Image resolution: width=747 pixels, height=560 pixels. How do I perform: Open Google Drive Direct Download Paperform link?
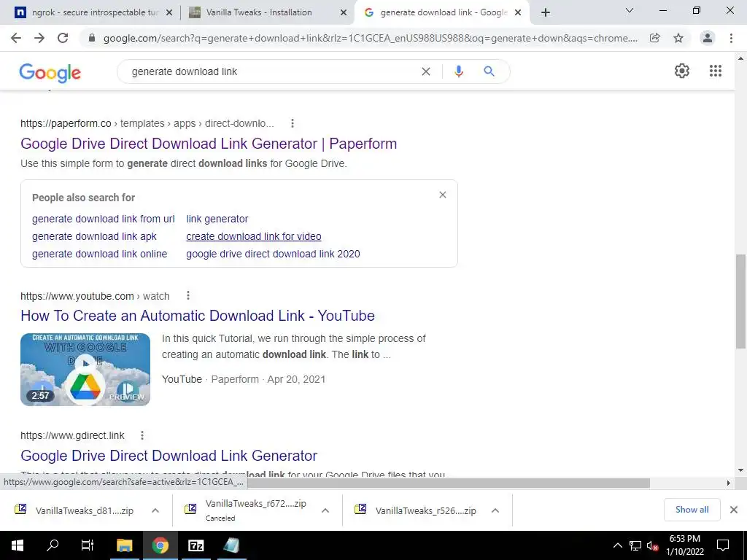tap(209, 144)
